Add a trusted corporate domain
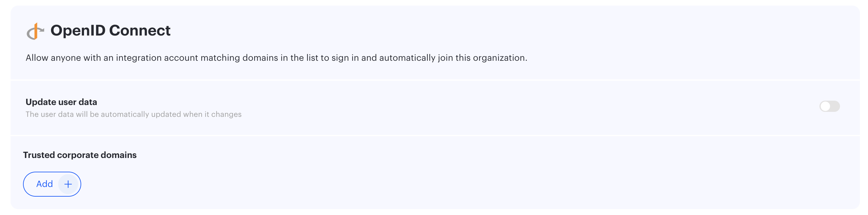Screen dimensions: 868x215 coord(52,184)
